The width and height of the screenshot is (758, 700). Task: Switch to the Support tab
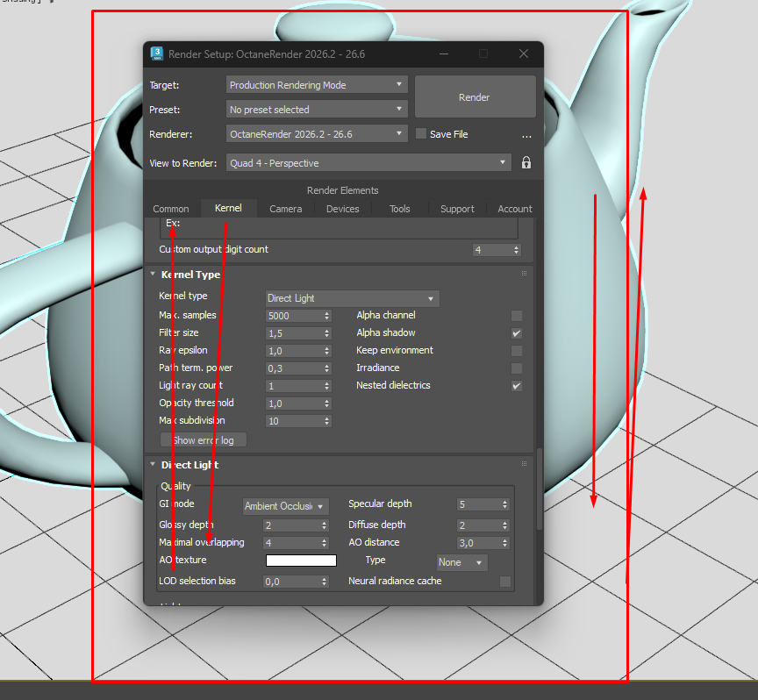coord(457,209)
